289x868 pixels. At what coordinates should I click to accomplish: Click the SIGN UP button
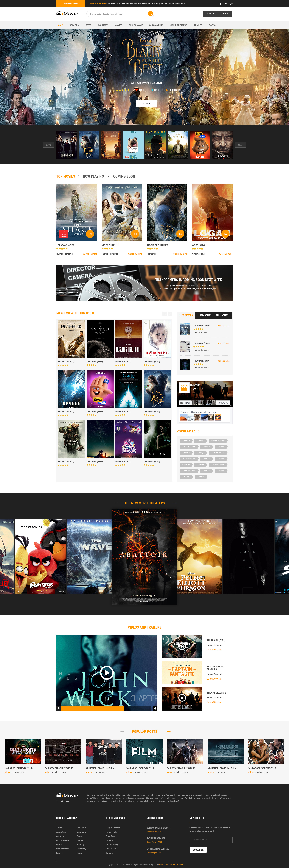click(210, 14)
